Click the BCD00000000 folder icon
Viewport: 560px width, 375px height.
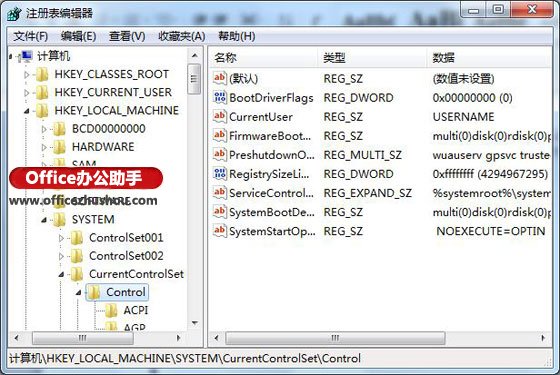point(59,129)
